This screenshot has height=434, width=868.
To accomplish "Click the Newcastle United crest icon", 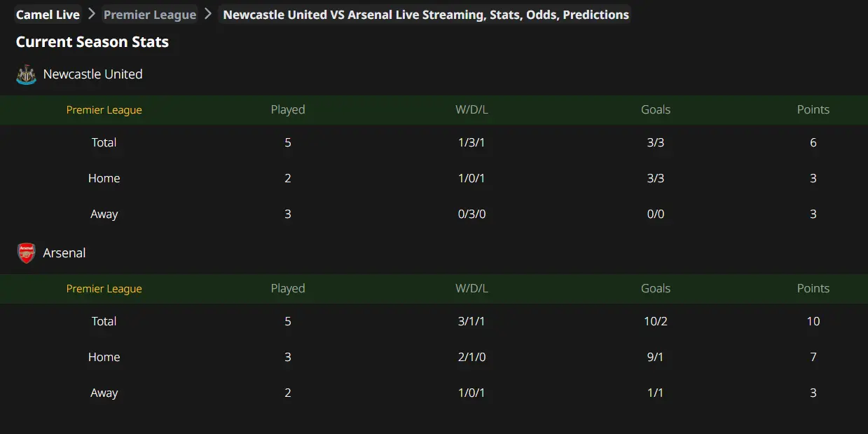I will coord(26,74).
